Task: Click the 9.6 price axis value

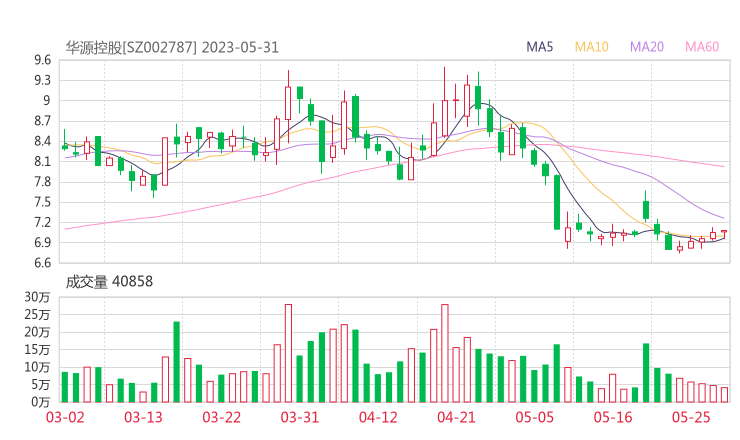Action: (42, 60)
